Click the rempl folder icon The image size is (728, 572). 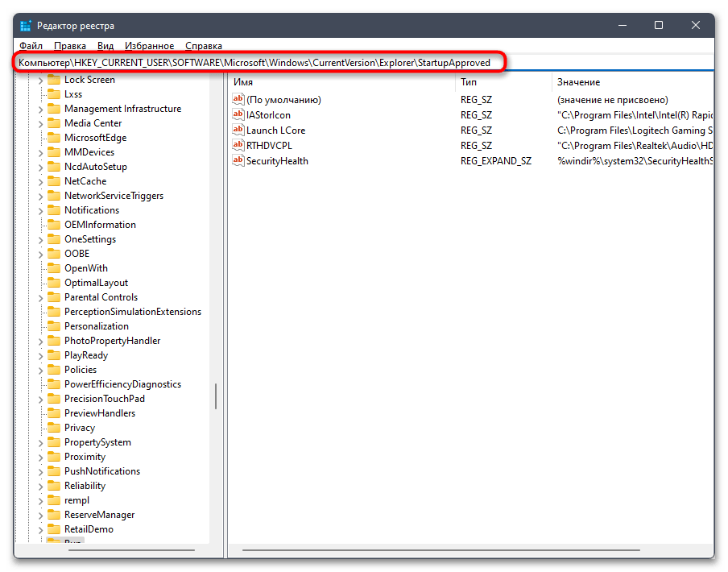(x=54, y=500)
